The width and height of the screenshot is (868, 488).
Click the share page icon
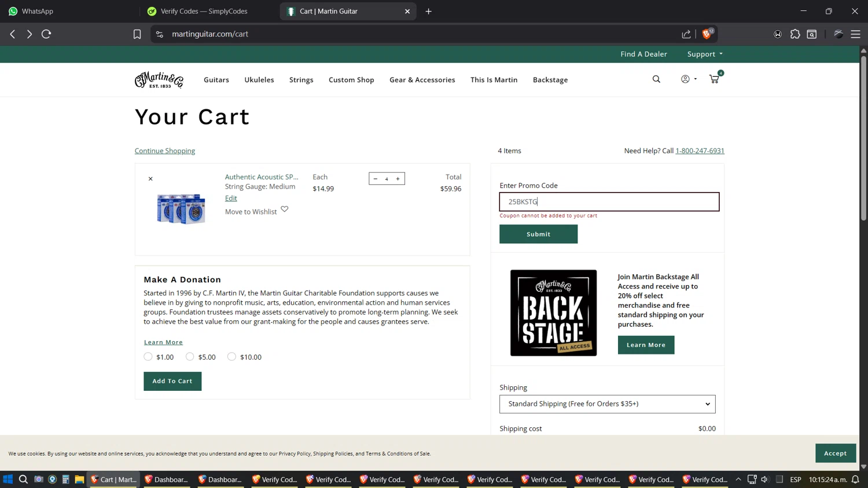click(686, 34)
